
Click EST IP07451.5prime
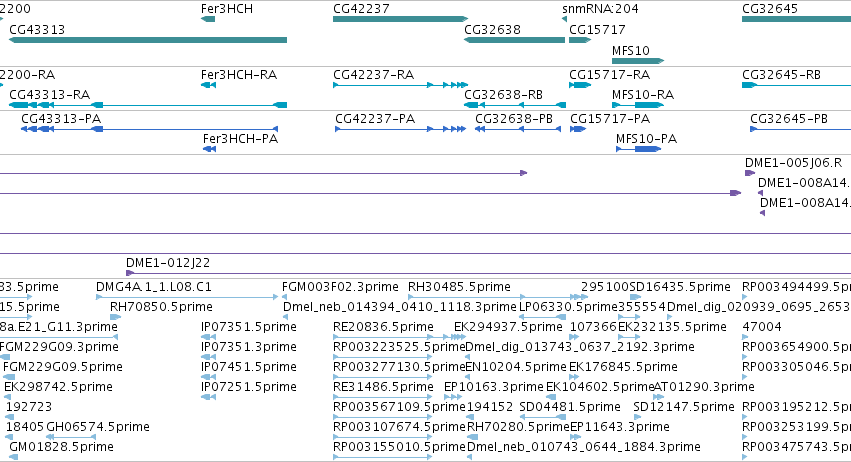tap(208, 377)
